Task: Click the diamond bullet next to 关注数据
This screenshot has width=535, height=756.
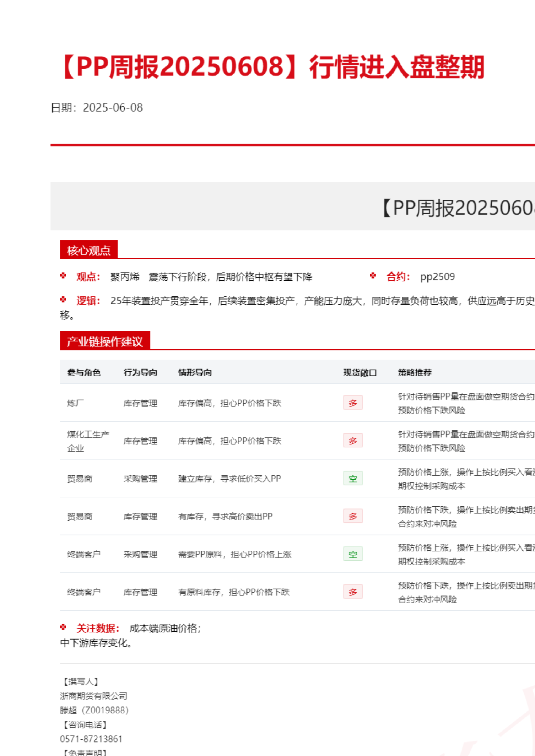Action: pos(63,627)
